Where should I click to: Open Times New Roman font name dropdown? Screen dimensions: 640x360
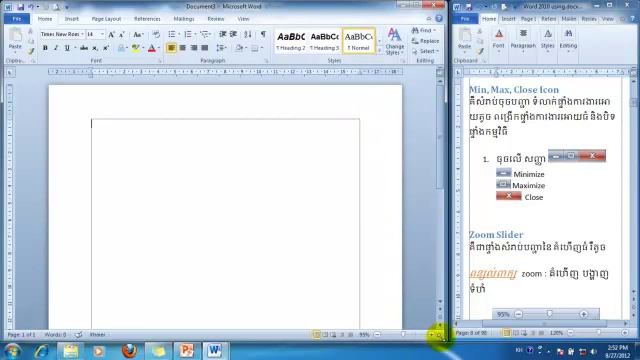pyautogui.click(x=82, y=34)
